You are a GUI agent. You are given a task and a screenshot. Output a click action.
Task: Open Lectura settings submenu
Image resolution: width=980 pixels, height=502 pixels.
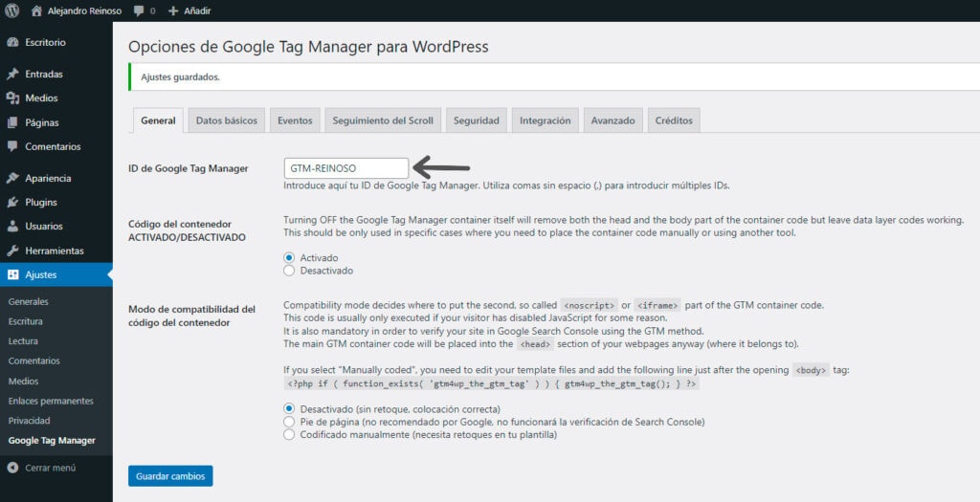[x=23, y=341]
